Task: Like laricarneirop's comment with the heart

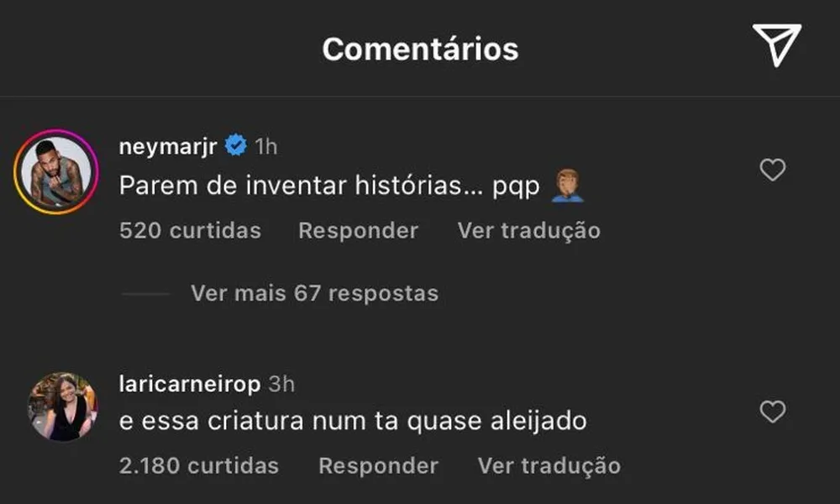Action: click(772, 412)
